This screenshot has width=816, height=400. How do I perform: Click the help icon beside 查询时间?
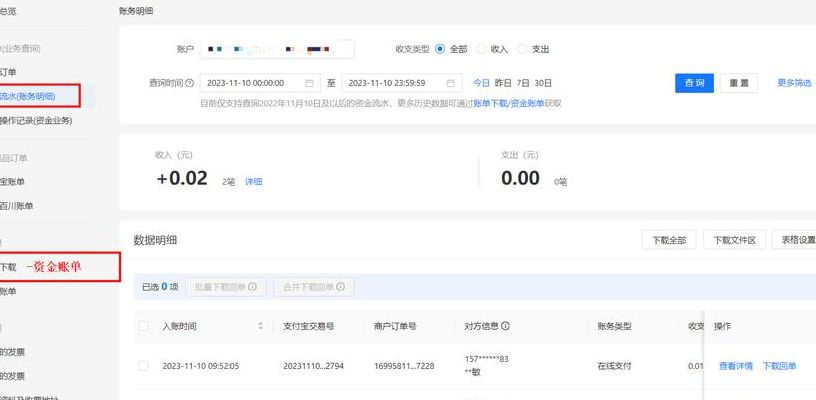tap(189, 83)
